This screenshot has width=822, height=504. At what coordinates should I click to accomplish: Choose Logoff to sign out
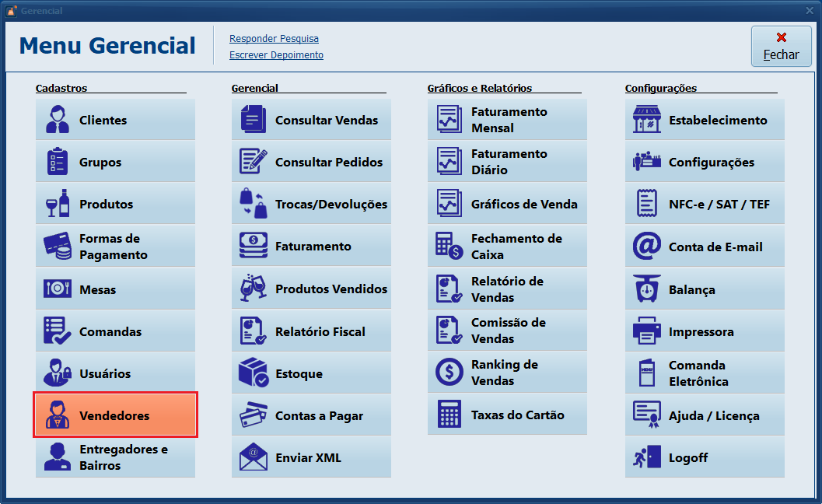[x=705, y=457]
